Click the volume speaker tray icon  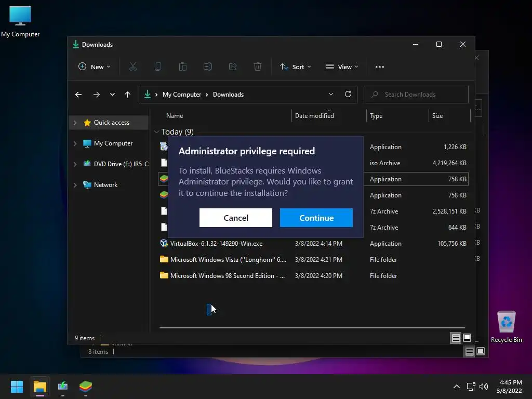pos(484,387)
